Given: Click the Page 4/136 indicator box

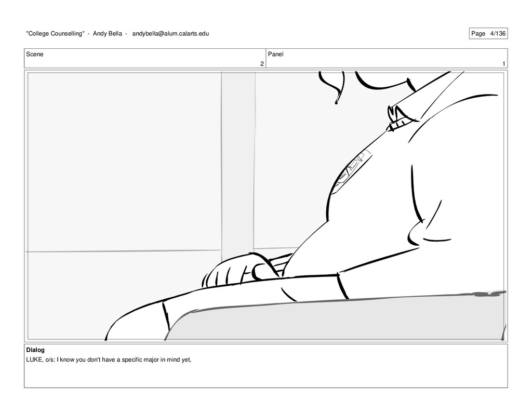Looking at the screenshot, I should point(488,33).
